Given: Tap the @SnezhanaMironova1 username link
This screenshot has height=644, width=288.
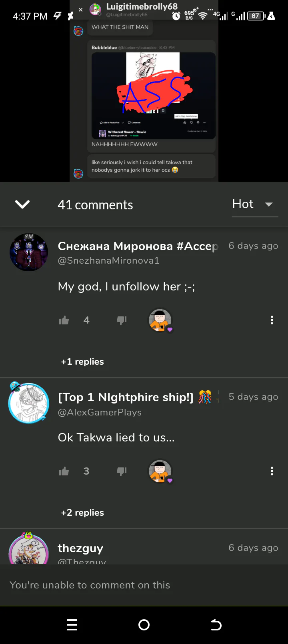Looking at the screenshot, I should 109,260.
